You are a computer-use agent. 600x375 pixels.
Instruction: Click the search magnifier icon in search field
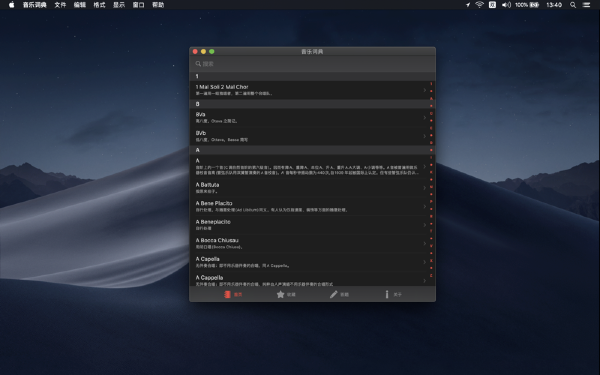click(x=198, y=64)
